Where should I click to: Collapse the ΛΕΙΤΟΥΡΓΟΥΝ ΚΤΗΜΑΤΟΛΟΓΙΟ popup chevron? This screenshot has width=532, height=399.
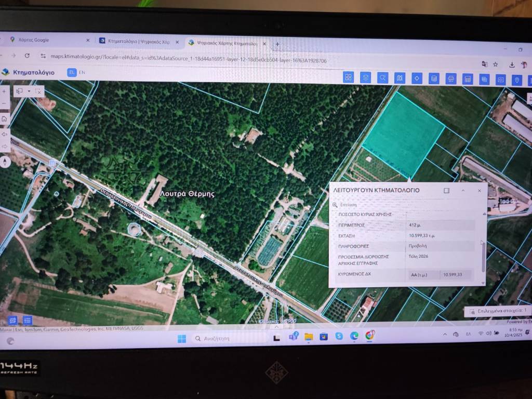click(x=463, y=191)
